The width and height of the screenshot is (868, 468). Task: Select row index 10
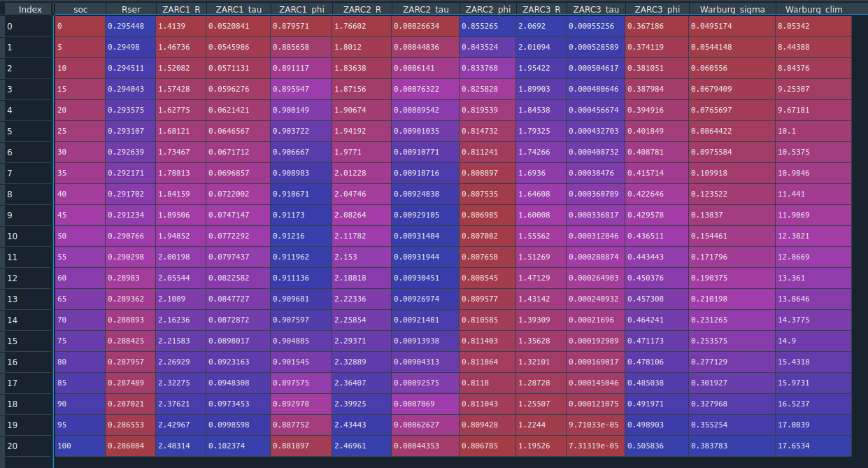27,236
